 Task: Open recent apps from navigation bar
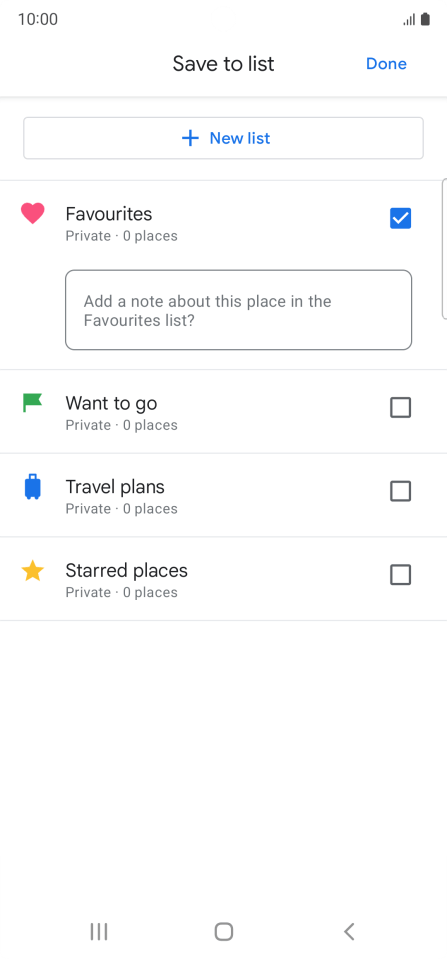(98, 931)
